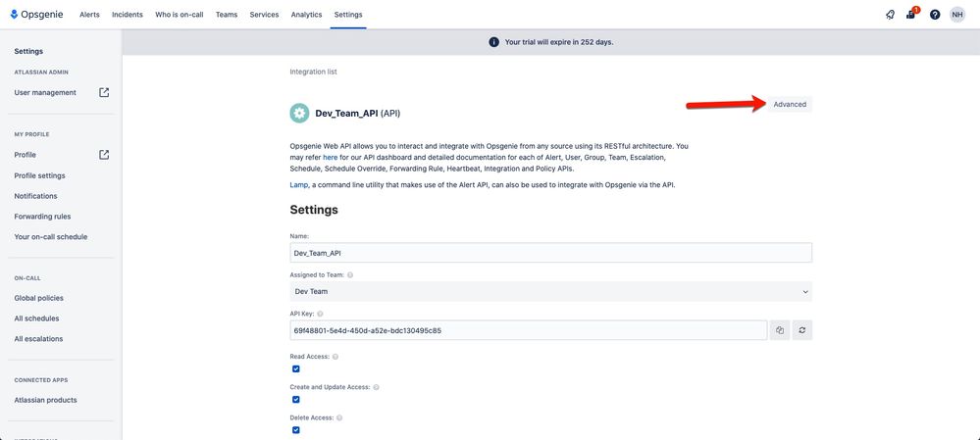Click the Opsgenie logo
Viewport: 980px width, 440px height.
tap(36, 15)
